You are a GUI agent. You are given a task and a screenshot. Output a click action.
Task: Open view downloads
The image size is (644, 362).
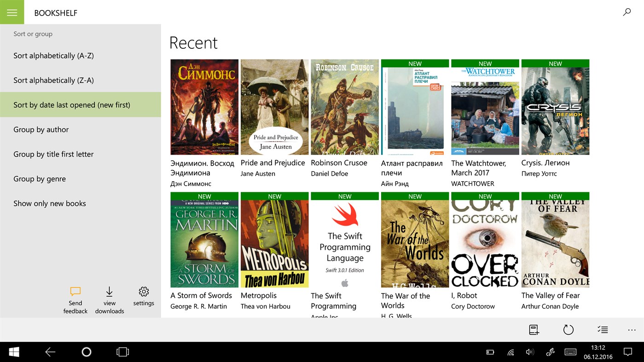pos(109,291)
